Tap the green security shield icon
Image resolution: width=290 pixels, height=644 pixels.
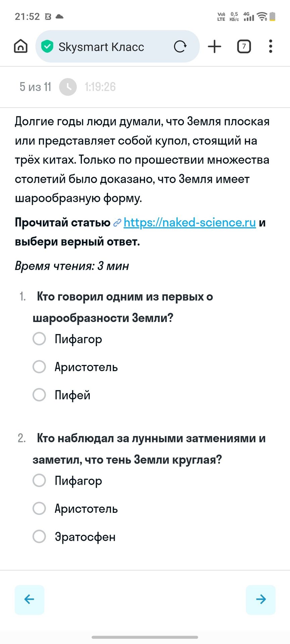click(x=47, y=46)
